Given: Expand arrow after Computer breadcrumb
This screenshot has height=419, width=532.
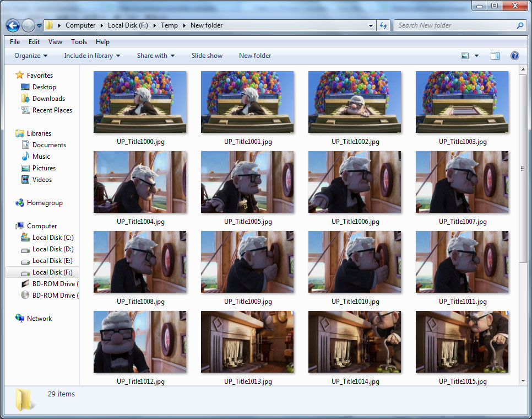Looking at the screenshot, I should pyautogui.click(x=102, y=25).
